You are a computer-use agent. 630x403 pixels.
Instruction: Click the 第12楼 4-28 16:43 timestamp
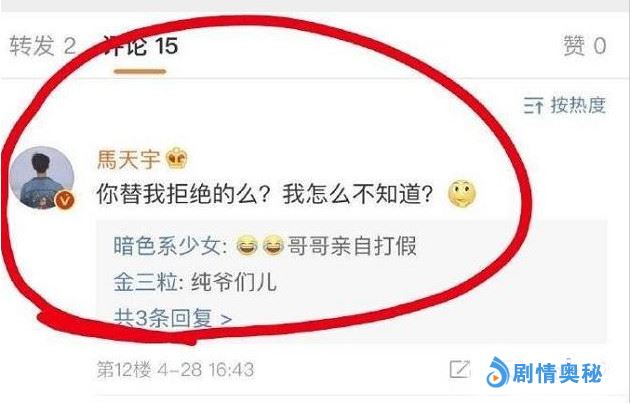coord(175,369)
